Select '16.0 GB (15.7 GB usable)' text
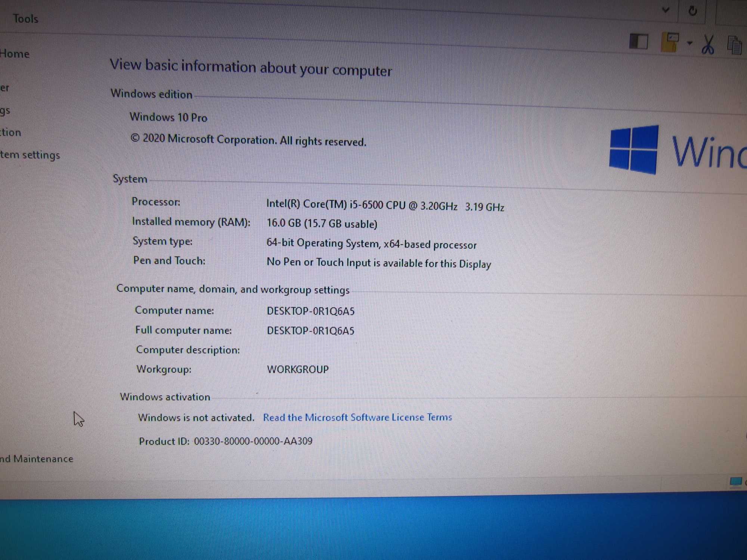The height and width of the screenshot is (560, 747). [322, 223]
